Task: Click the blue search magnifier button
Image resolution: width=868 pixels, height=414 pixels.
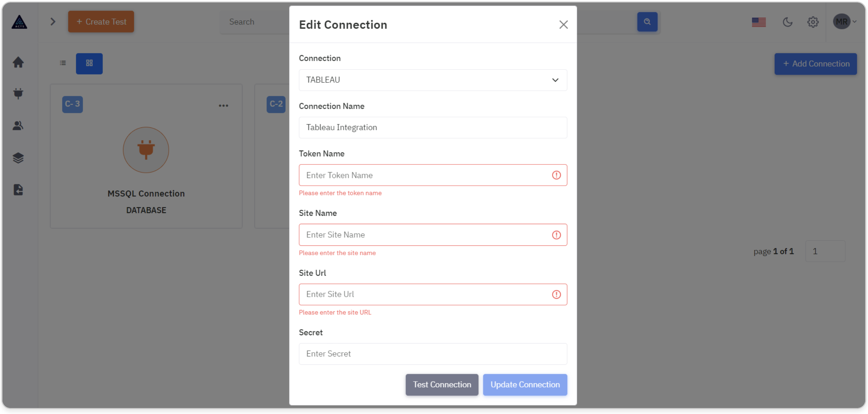Action: (x=647, y=22)
